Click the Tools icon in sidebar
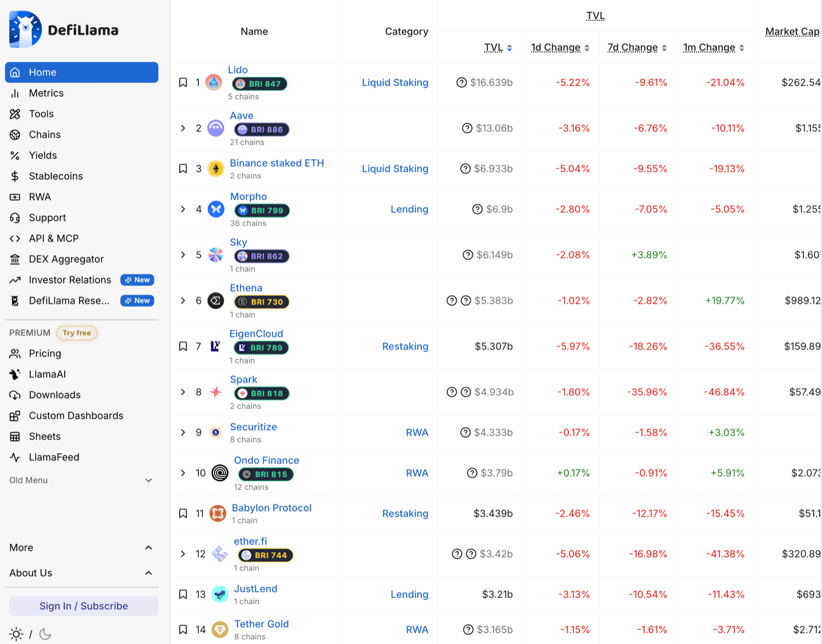 15,114
